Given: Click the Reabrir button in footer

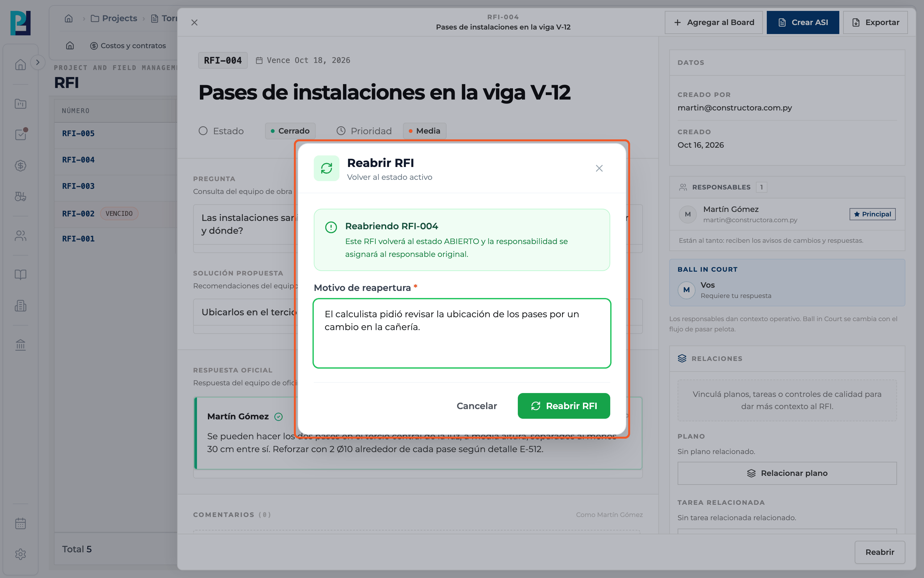Looking at the screenshot, I should [x=880, y=552].
